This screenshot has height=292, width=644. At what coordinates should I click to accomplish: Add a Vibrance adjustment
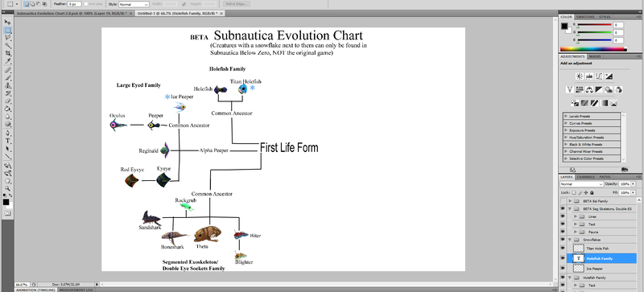click(570, 89)
